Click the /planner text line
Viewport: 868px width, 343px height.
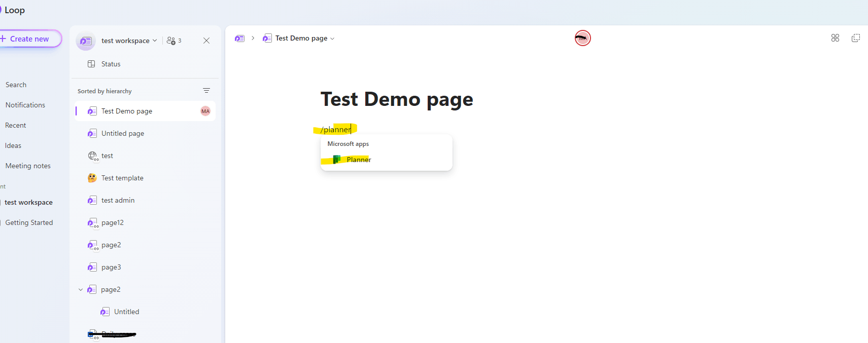coord(336,130)
